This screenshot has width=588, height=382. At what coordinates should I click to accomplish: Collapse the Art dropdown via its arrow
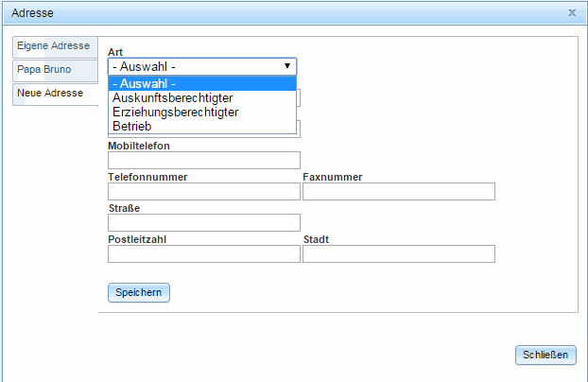click(x=287, y=66)
